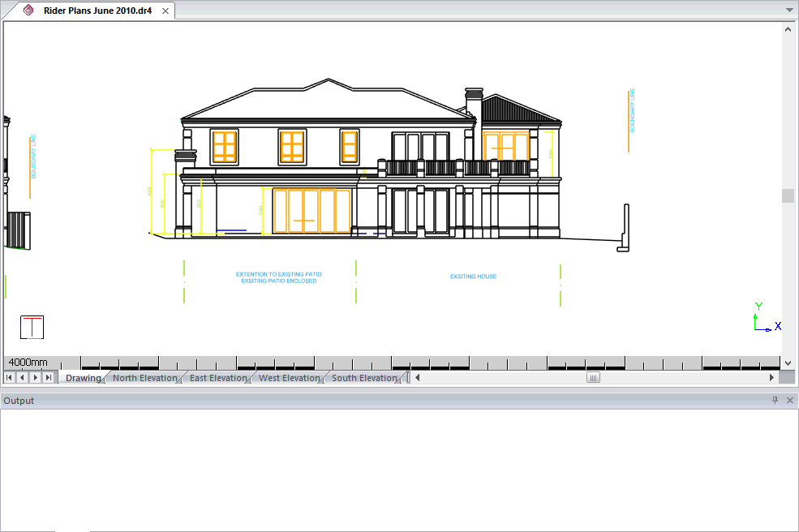Screen dimensions: 799x532
Task: Click the document icon on file tab
Action: 29,11
